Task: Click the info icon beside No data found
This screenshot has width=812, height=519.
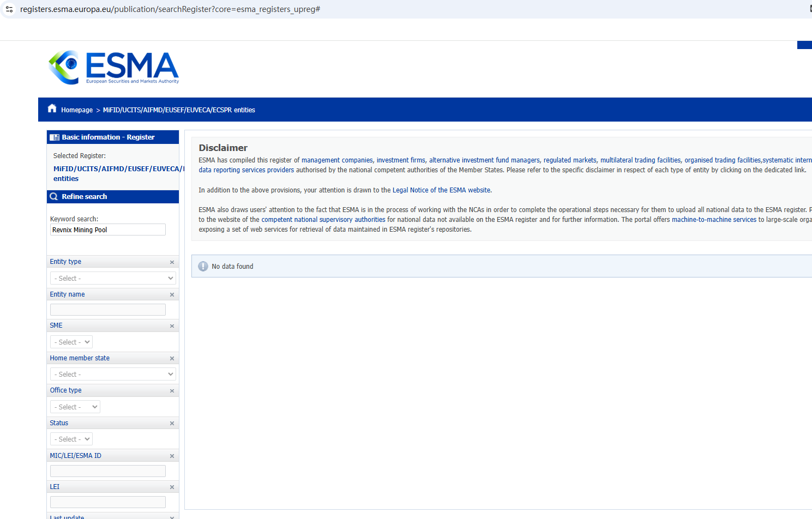Action: click(x=203, y=266)
